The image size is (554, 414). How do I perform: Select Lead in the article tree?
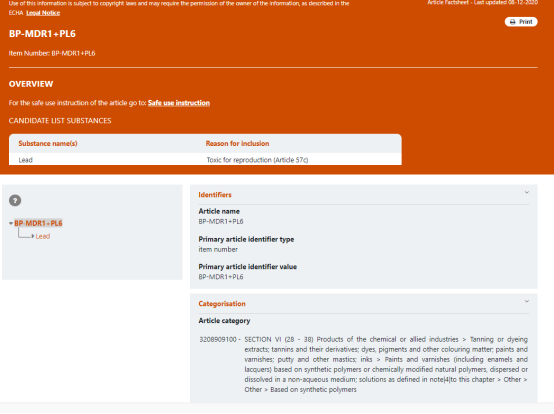tap(43, 236)
